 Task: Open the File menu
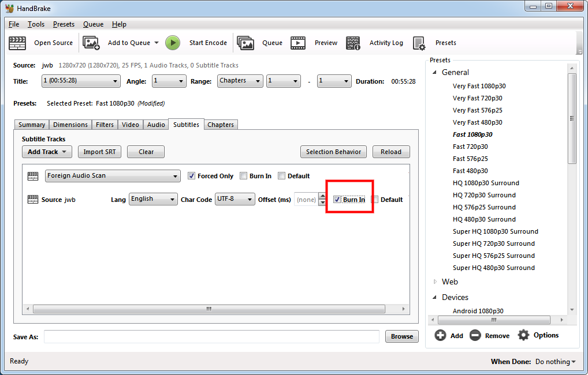pyautogui.click(x=14, y=24)
